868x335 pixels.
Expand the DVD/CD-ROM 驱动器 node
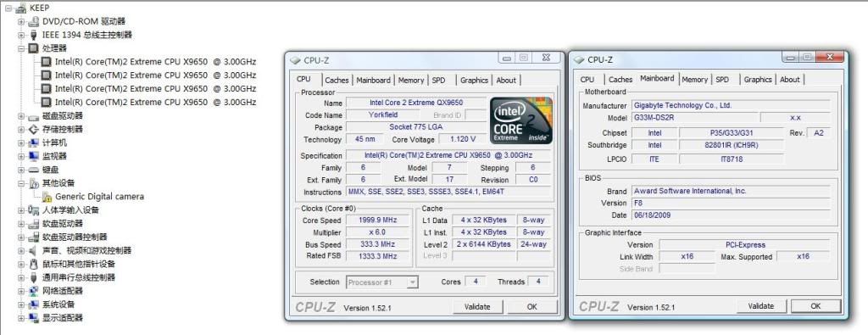pos(21,21)
